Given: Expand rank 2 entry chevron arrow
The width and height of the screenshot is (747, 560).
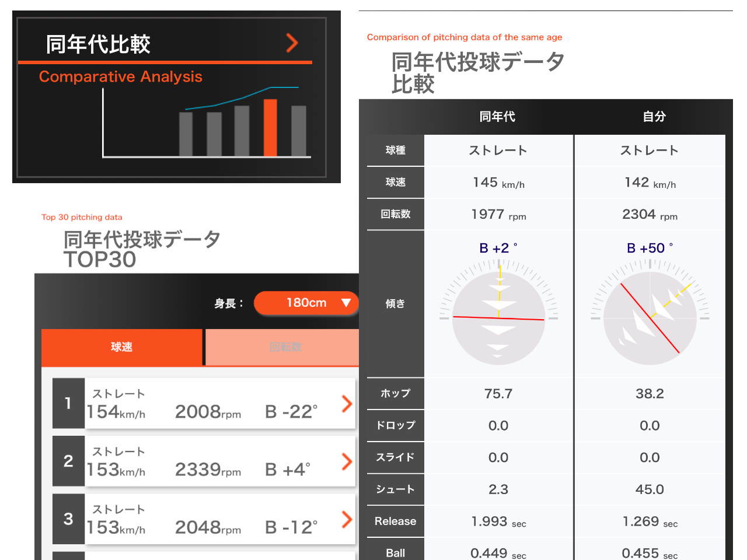Looking at the screenshot, I should pyautogui.click(x=347, y=461).
